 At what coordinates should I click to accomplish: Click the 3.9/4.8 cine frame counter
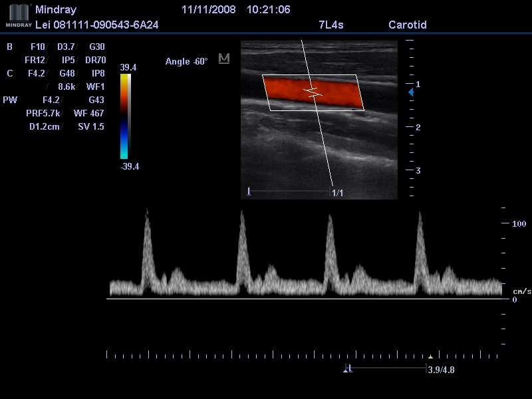tap(441, 370)
